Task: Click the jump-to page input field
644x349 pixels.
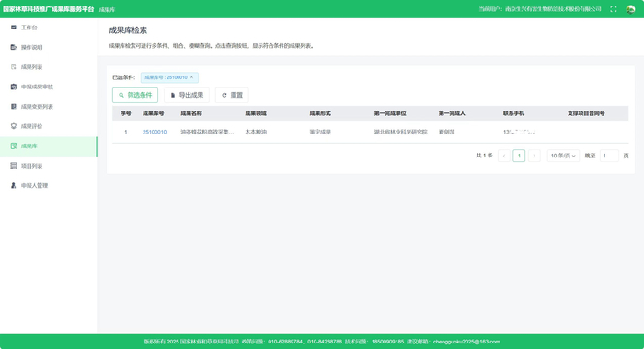Action: [609, 156]
